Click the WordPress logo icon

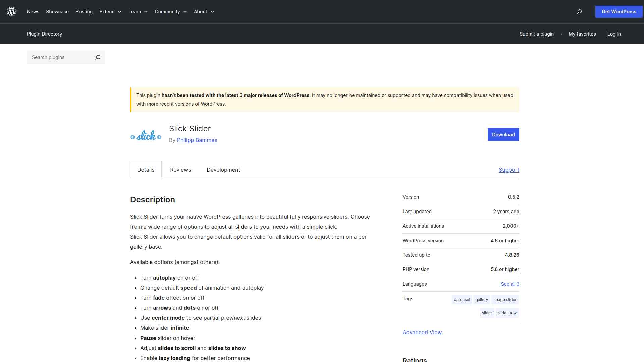[12, 12]
